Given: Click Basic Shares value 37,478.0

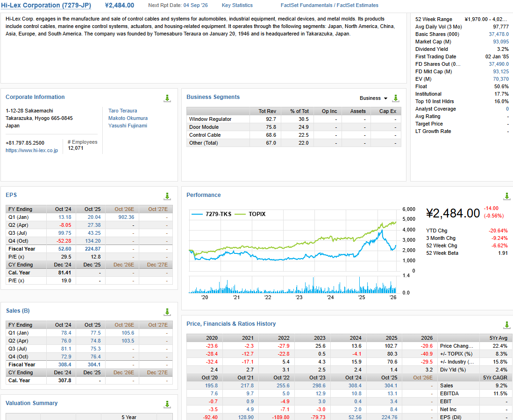Looking at the screenshot, I should (499, 35).
